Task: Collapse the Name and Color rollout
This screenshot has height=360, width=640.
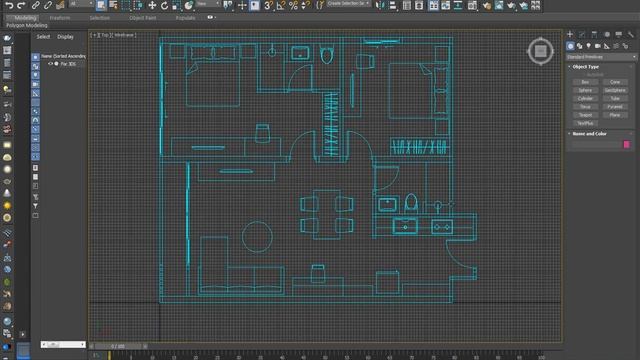Action: point(589,134)
